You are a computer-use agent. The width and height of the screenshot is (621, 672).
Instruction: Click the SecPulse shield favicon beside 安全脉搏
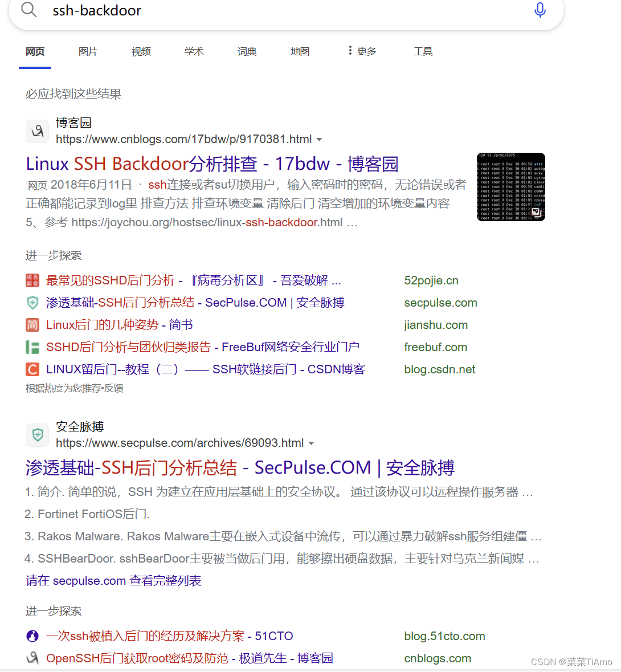(38, 435)
